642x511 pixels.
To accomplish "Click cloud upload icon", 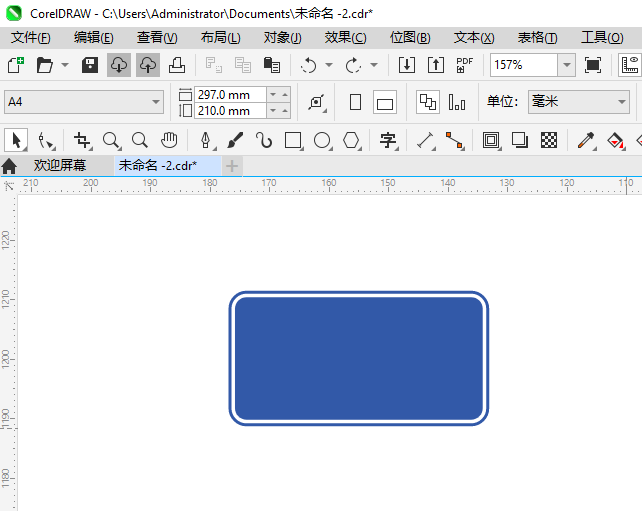I will (148, 65).
